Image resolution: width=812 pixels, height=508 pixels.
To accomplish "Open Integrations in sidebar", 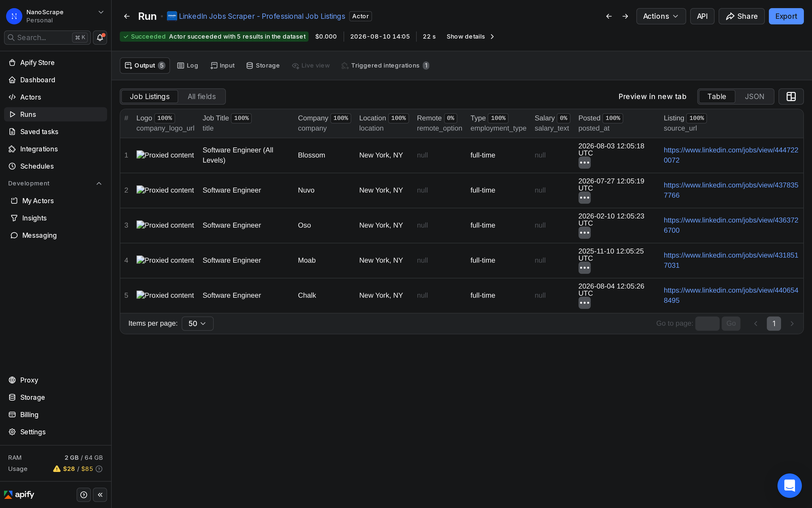I will point(55,149).
